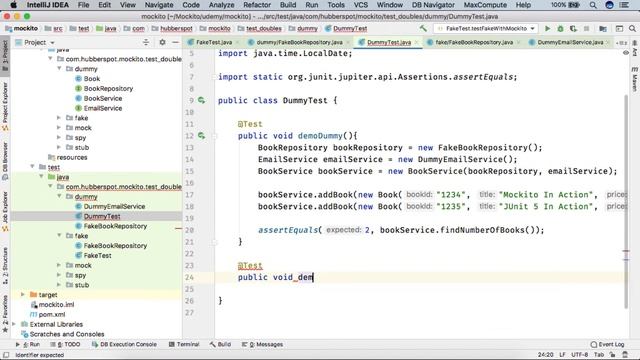
Task: Open the Refactor menu
Action: [x=257, y=5]
